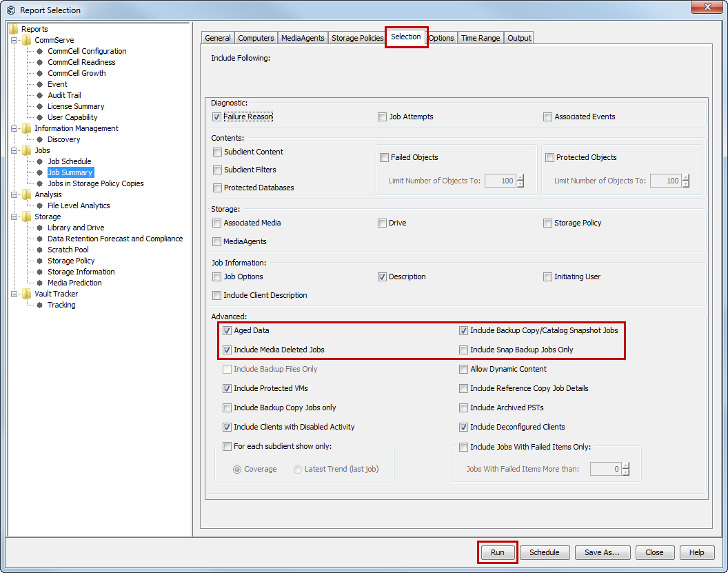Select Data Retention Forecast and Compliance
This screenshot has height=573, width=728.
[115, 239]
